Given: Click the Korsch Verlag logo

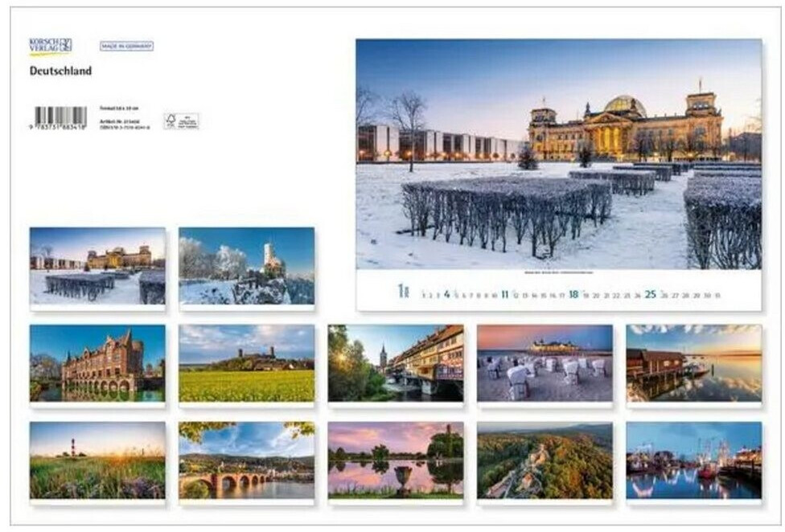Looking at the screenshot, I should pos(51,46).
